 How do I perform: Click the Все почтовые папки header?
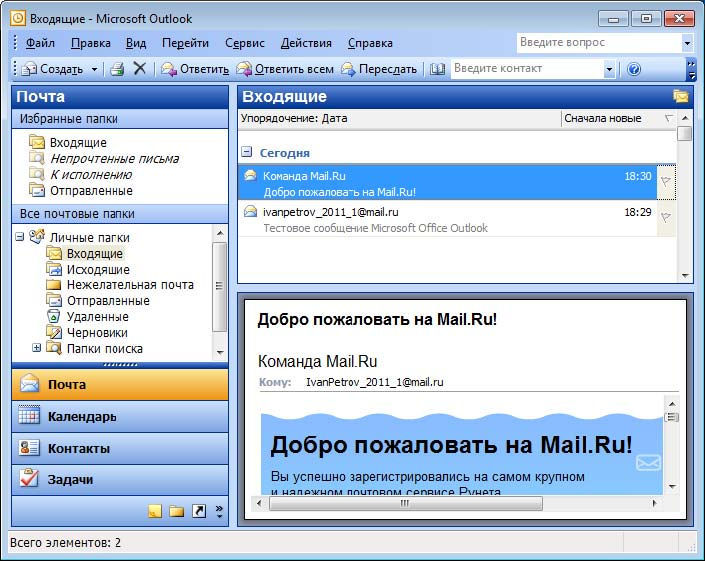pos(120,214)
